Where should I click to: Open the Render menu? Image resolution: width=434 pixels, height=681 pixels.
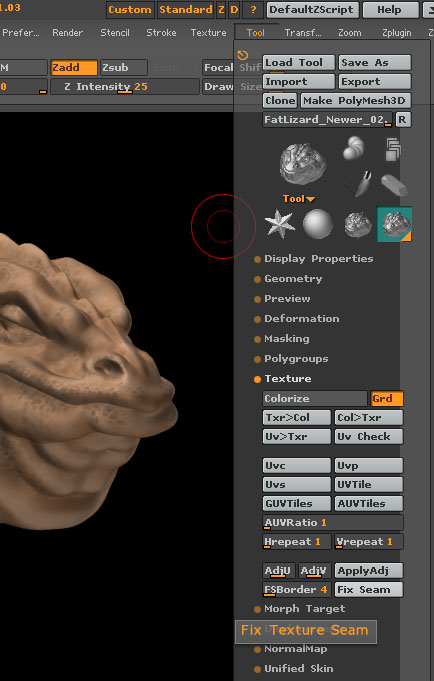[67, 33]
